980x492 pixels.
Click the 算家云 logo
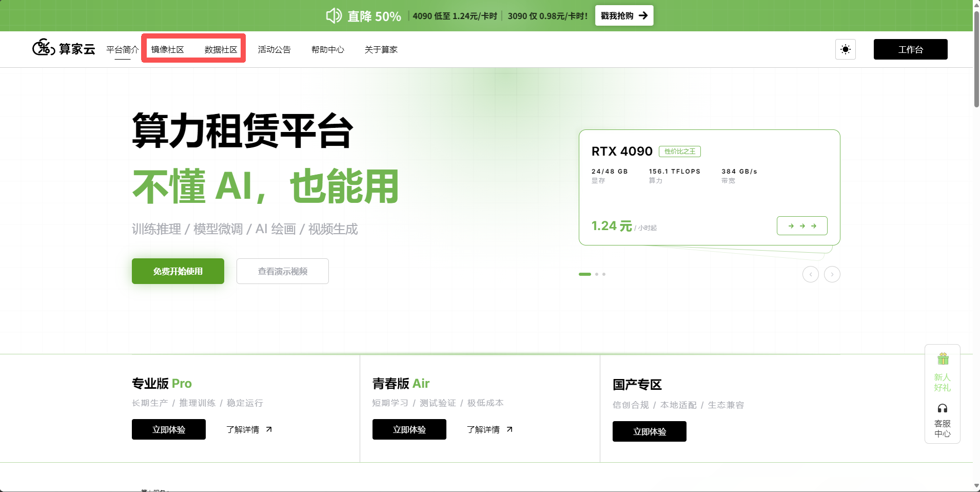click(x=64, y=49)
